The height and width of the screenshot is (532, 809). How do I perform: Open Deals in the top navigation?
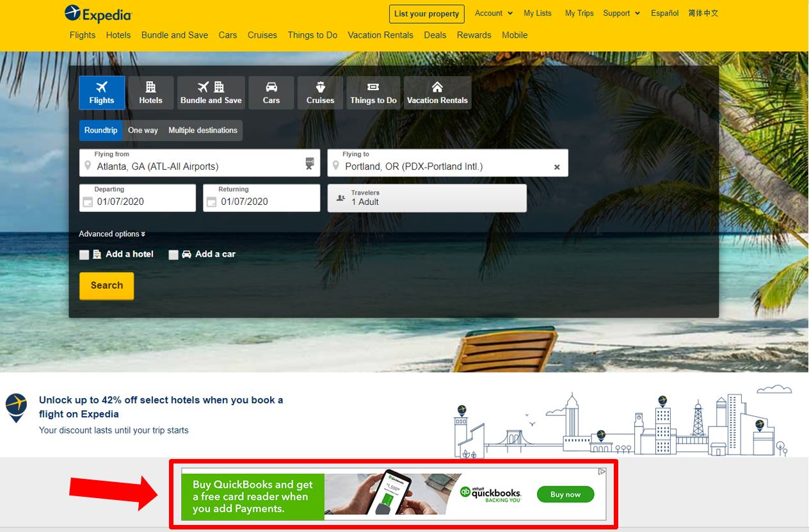point(435,35)
